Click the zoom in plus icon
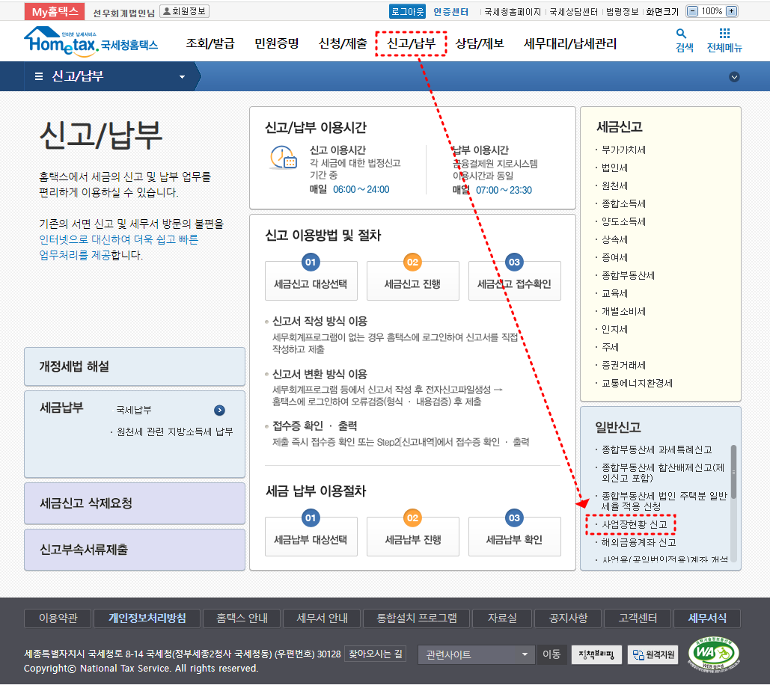Screen dimensions: 770x700 731,11
